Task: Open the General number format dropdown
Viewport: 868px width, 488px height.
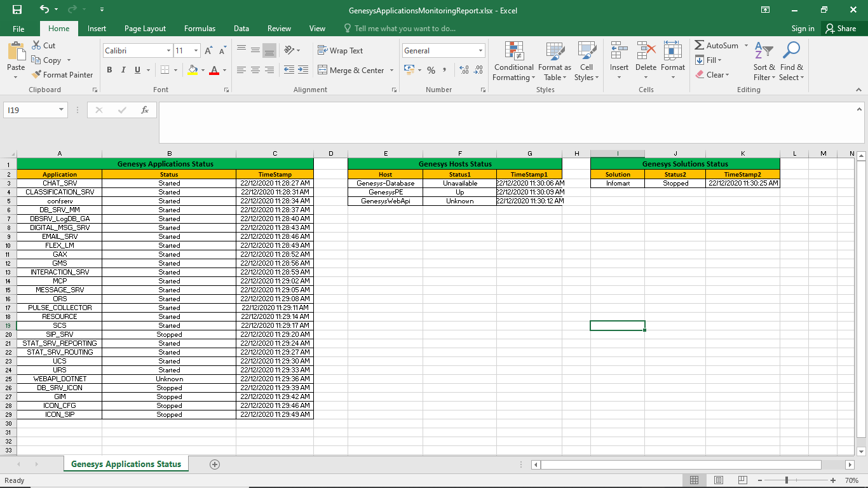Action: point(480,51)
